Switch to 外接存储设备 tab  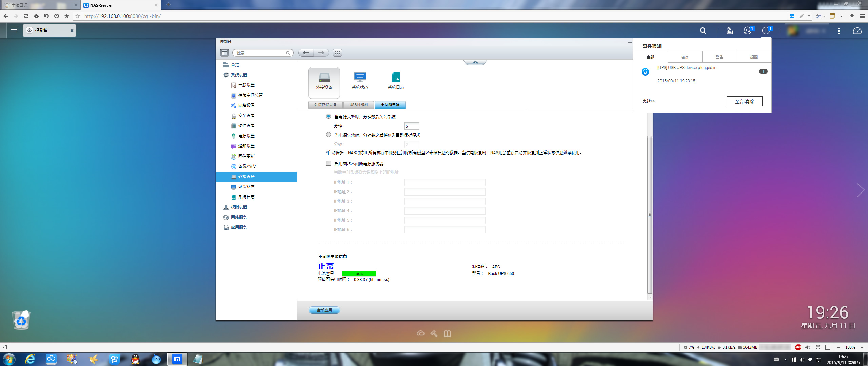(325, 105)
